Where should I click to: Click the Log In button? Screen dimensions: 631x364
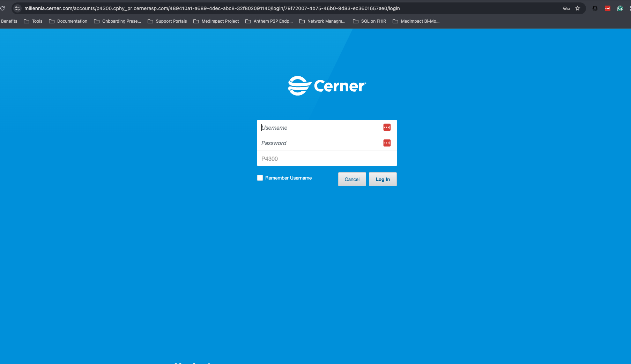click(x=383, y=179)
